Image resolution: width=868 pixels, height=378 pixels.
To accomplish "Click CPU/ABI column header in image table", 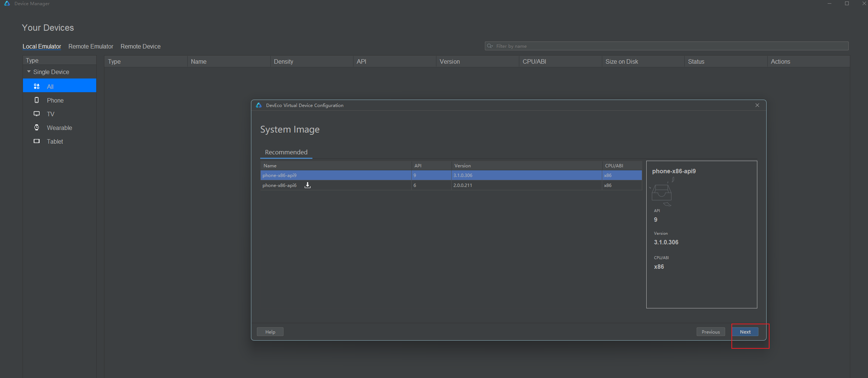I will click(x=622, y=165).
